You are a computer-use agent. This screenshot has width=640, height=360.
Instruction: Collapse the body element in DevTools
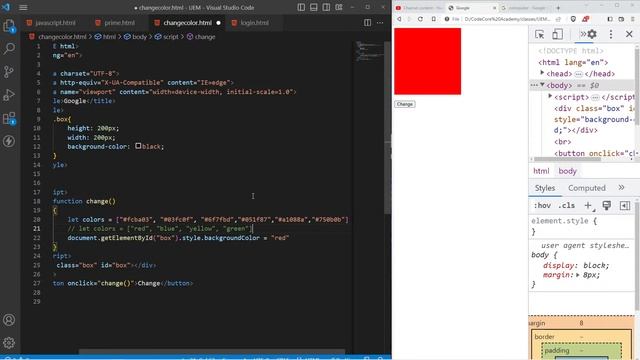(x=542, y=84)
